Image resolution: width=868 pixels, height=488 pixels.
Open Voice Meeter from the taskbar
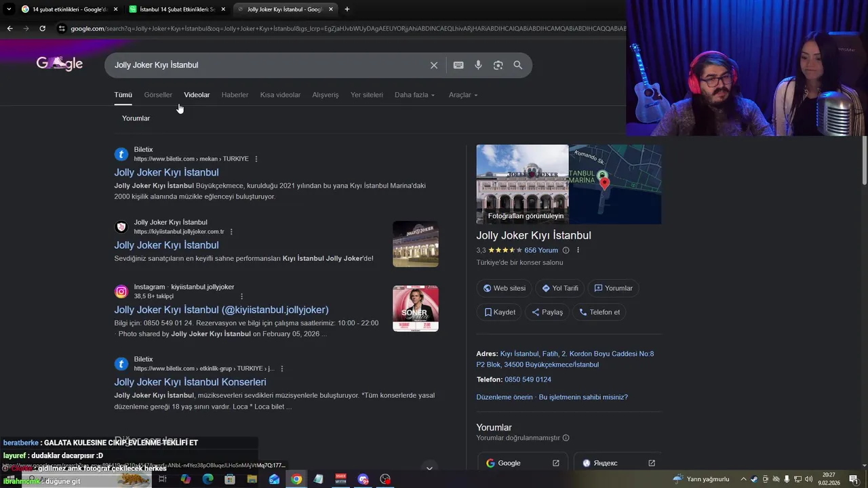click(341, 479)
